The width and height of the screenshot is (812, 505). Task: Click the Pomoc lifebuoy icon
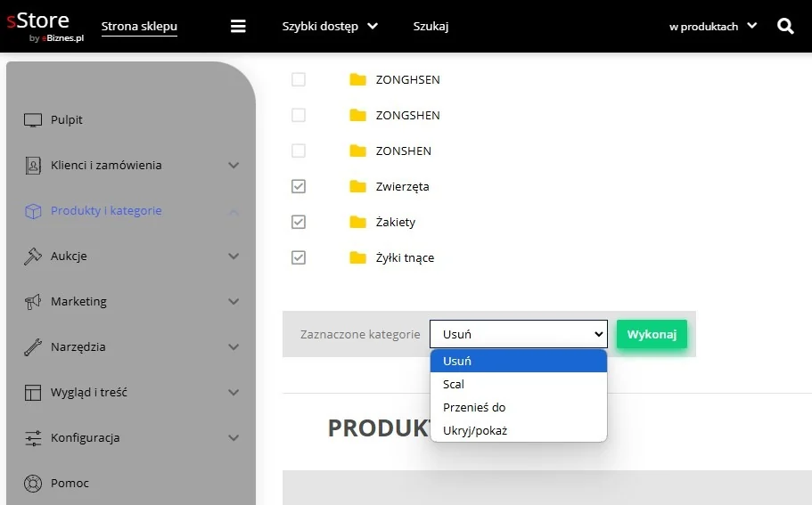click(33, 484)
